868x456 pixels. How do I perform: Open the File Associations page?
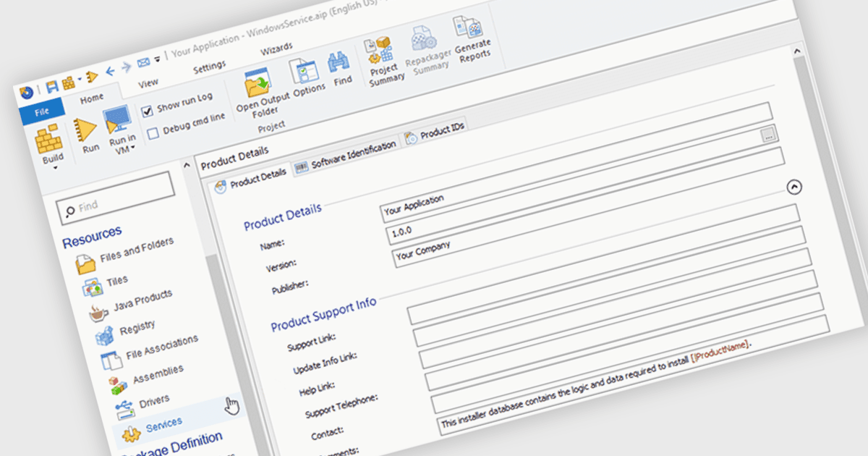tap(149, 350)
